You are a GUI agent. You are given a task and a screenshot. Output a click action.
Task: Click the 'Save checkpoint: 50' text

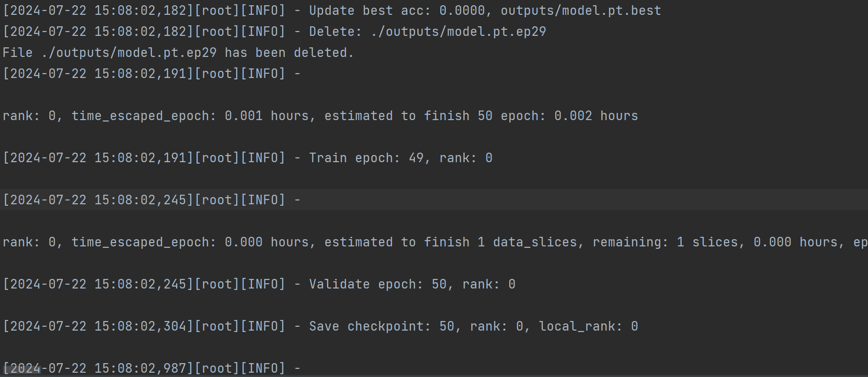coord(381,326)
